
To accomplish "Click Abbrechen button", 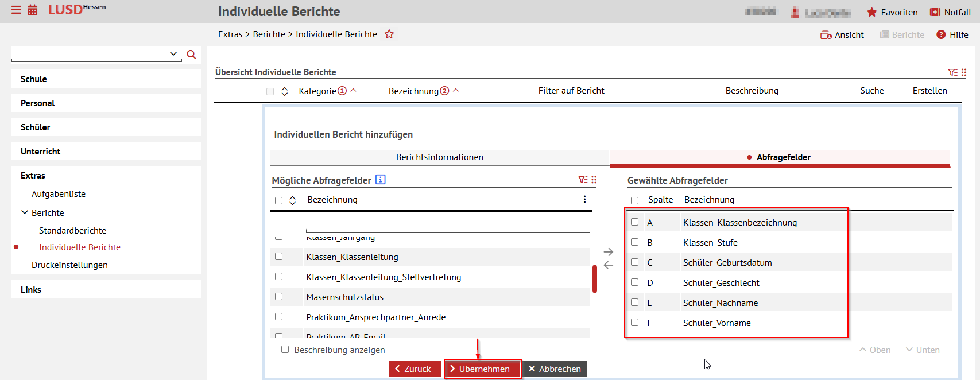I will pos(555,369).
